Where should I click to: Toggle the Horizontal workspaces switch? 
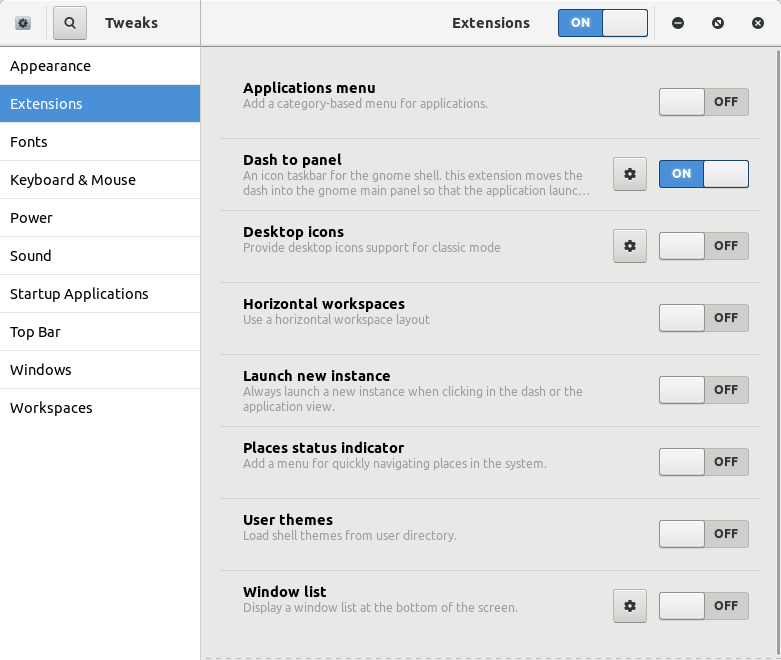[703, 318]
